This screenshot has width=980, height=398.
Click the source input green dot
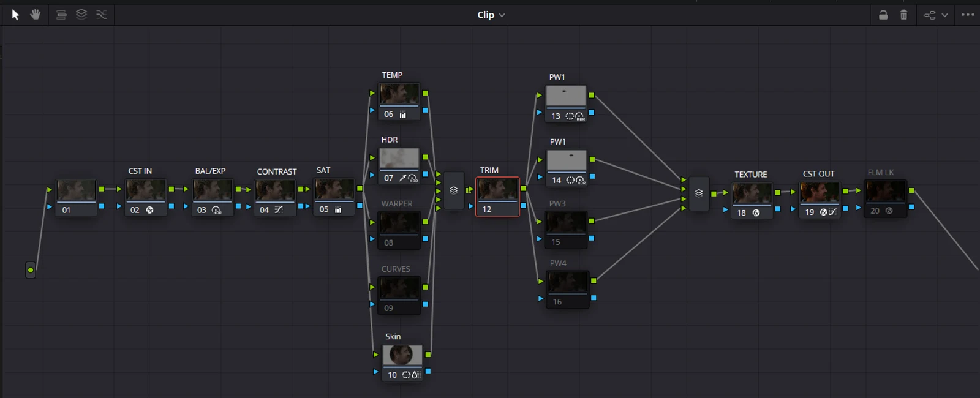click(31, 270)
